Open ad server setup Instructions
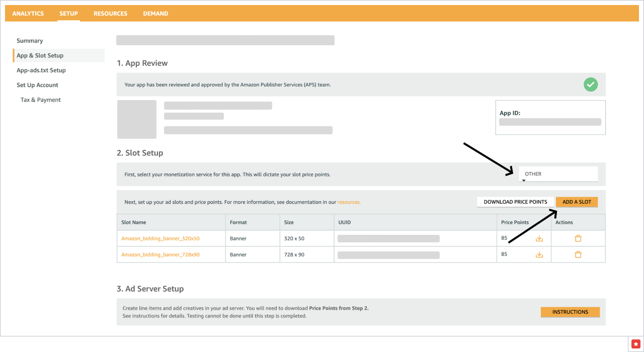 tap(570, 312)
